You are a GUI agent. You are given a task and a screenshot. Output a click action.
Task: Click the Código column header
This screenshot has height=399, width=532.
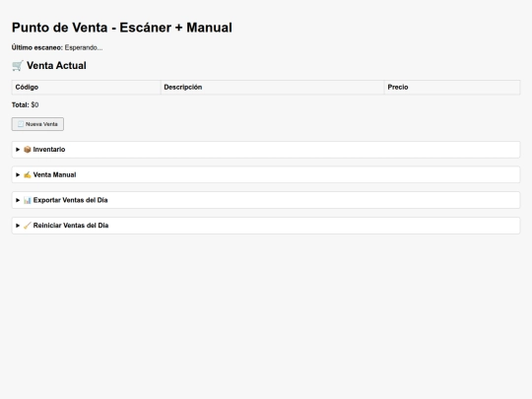pos(86,88)
